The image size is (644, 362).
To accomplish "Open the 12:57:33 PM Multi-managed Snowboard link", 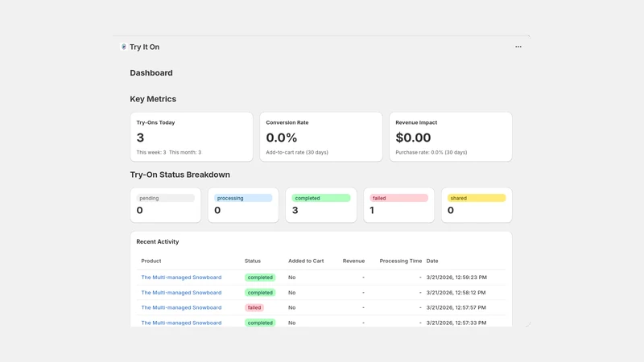I will click(x=181, y=323).
